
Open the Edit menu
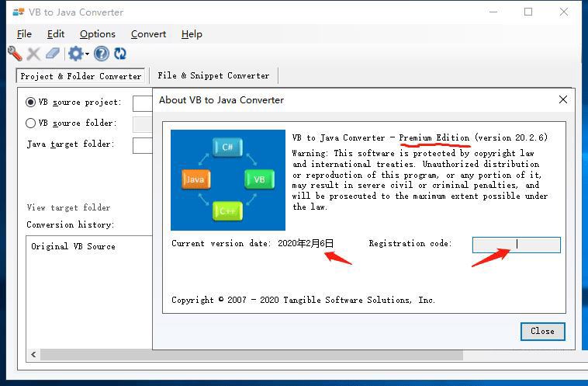tap(56, 34)
